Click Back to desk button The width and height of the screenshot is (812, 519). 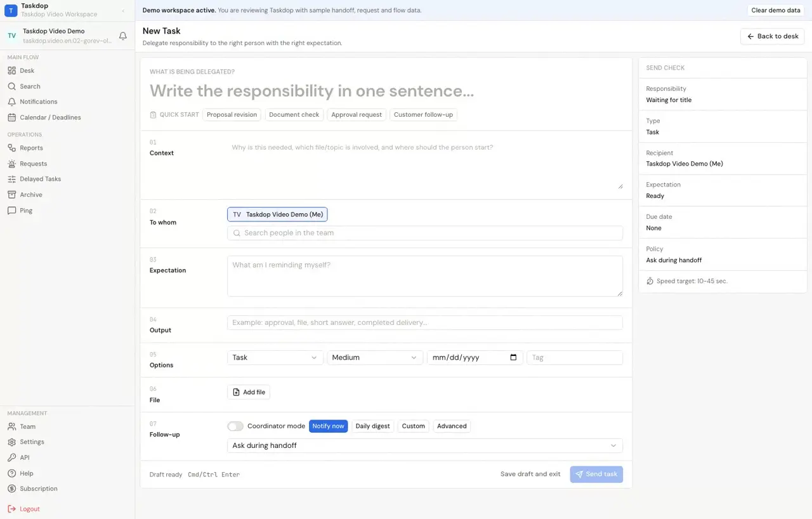pyautogui.click(x=772, y=36)
